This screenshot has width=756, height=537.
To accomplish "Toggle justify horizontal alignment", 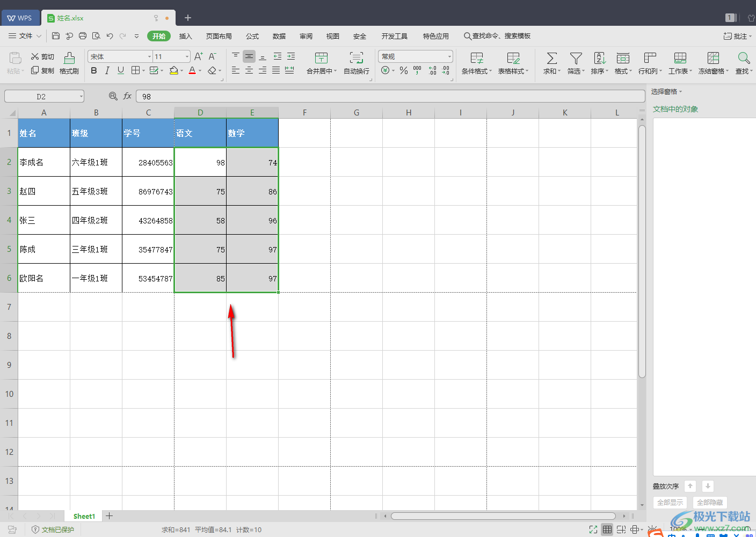I will [276, 70].
